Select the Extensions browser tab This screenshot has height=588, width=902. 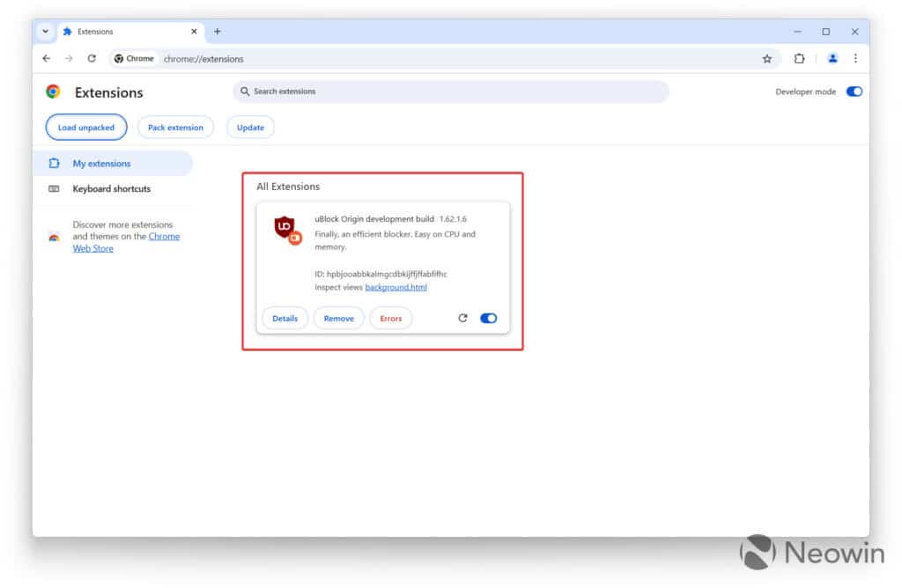coord(129,32)
